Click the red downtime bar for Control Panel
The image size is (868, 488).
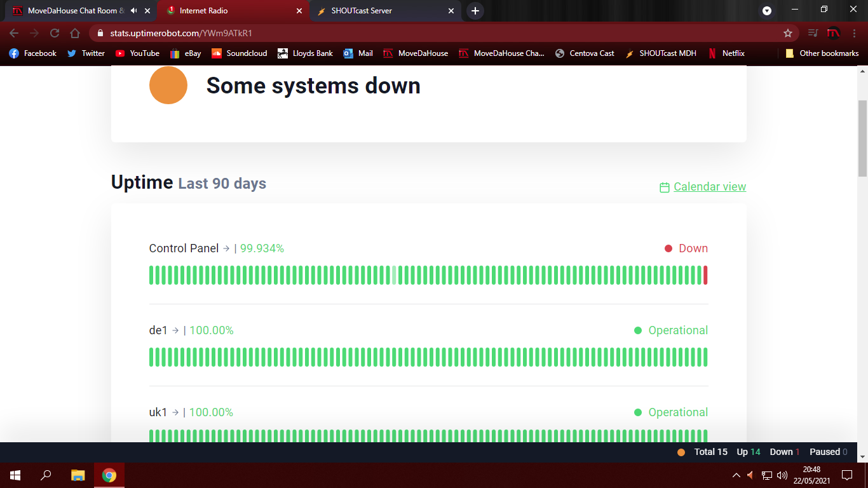705,275
